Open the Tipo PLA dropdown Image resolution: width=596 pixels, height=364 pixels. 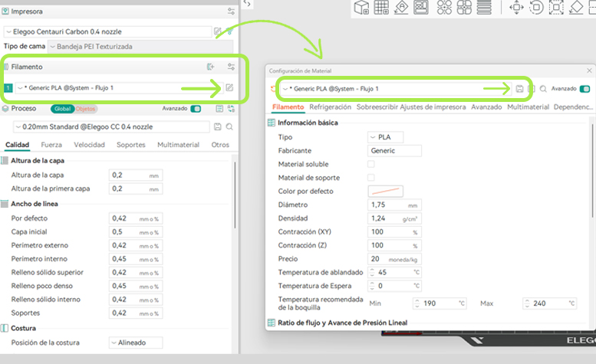[x=385, y=137]
